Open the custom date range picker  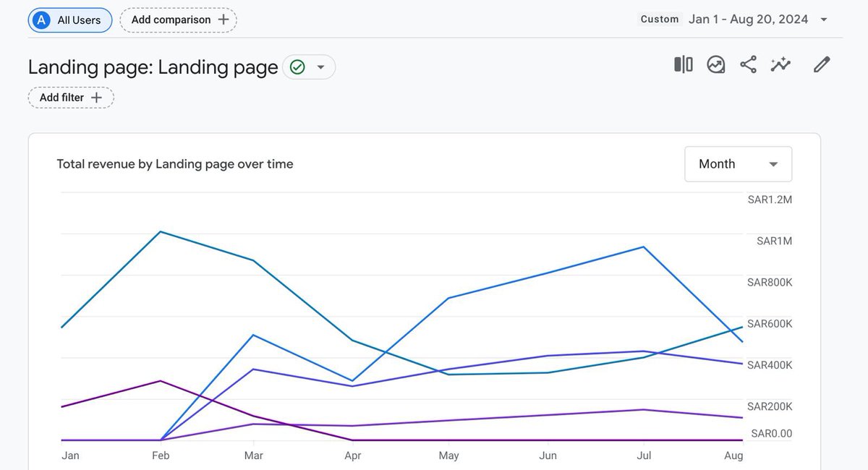733,20
